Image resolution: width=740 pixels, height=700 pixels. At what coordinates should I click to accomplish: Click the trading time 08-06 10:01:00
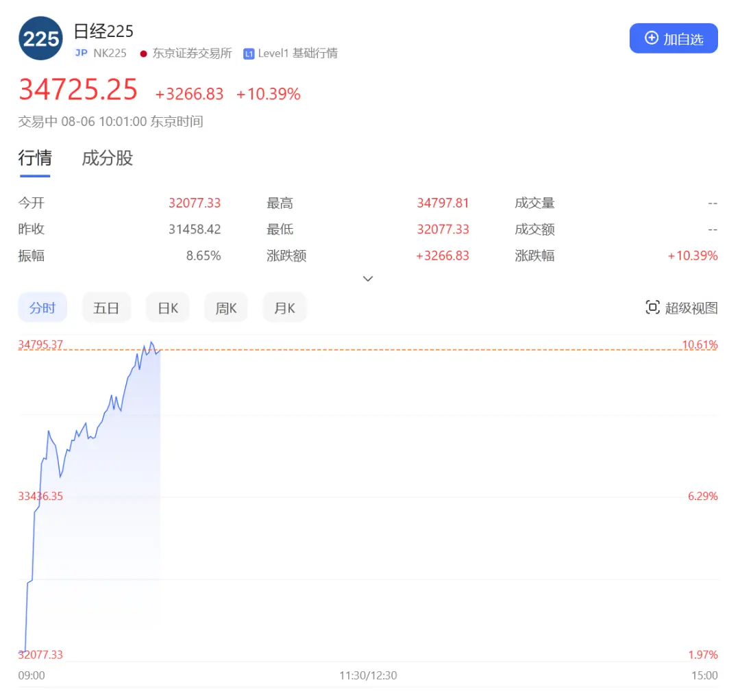104,122
